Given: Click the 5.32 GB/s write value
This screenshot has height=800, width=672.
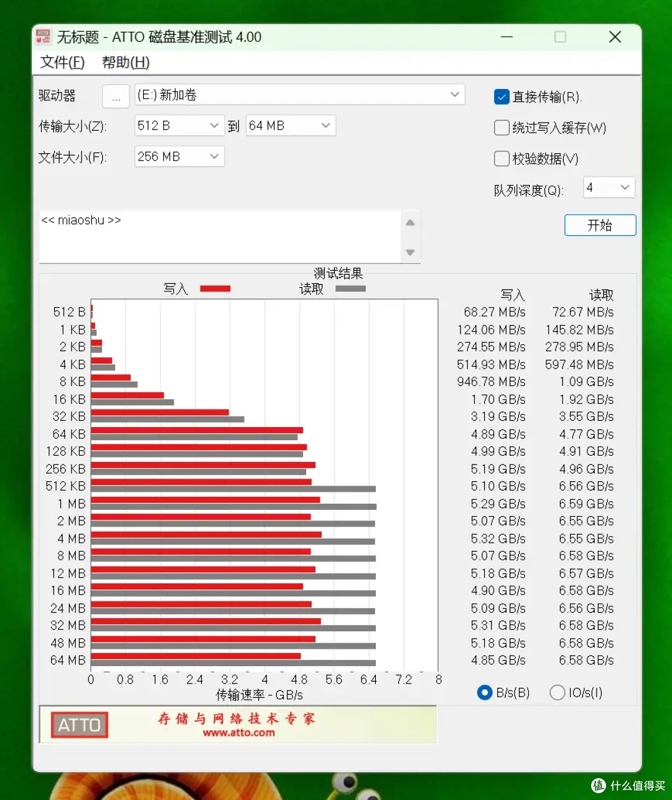Looking at the screenshot, I should click(x=498, y=539).
